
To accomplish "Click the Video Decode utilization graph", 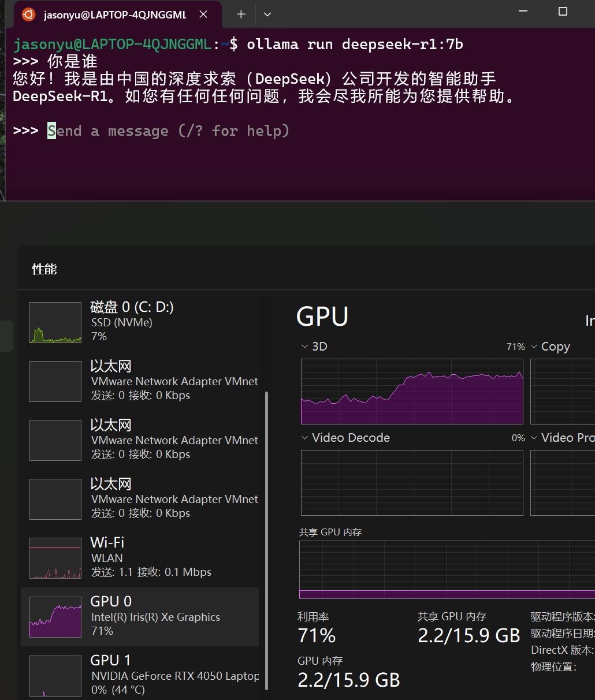I will [412, 483].
